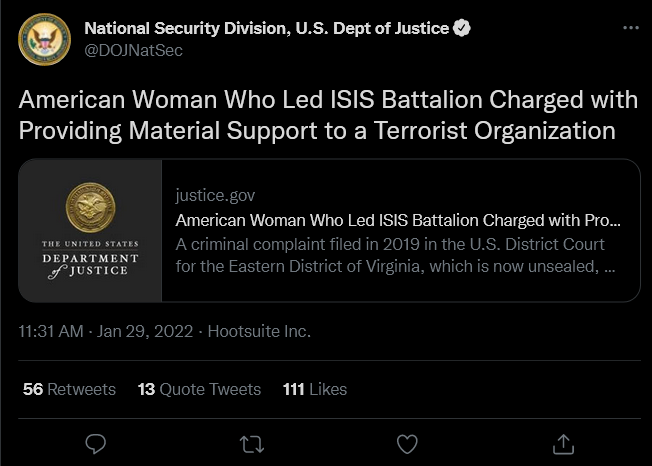Viewport: 652px width, 466px height.
Task: Open the share tweet icon
Action: 563,444
